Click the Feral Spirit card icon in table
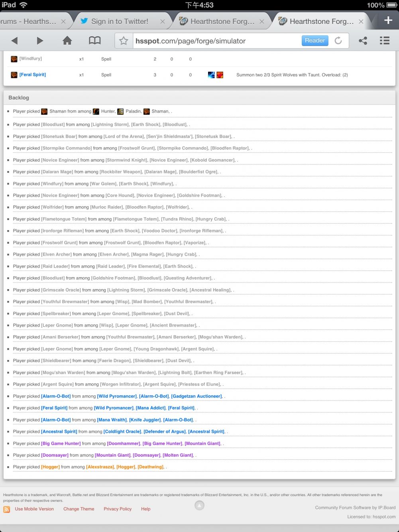399x532 pixels. point(14,75)
